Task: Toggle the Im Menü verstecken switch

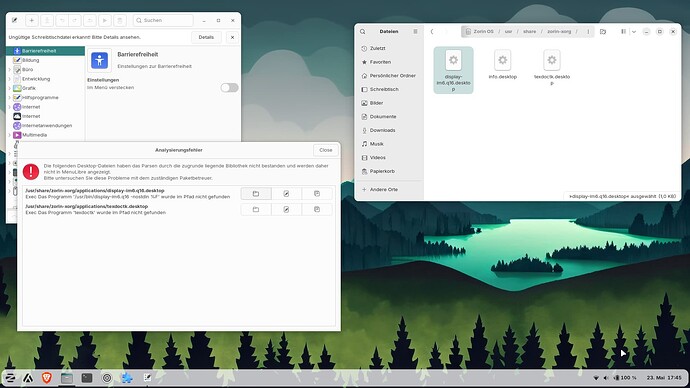Action: 229,88
